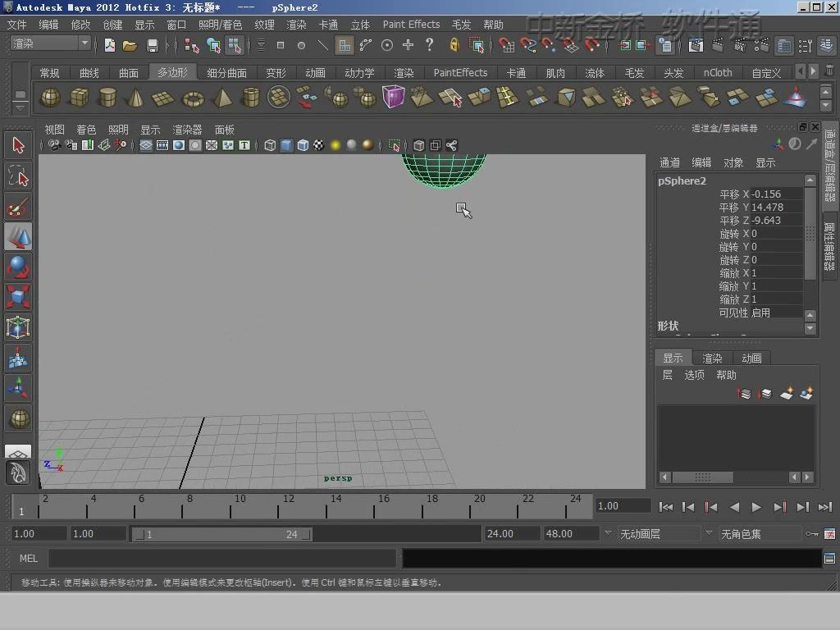Create a polygon plane from the shelf
840x630 pixels.
[163, 98]
